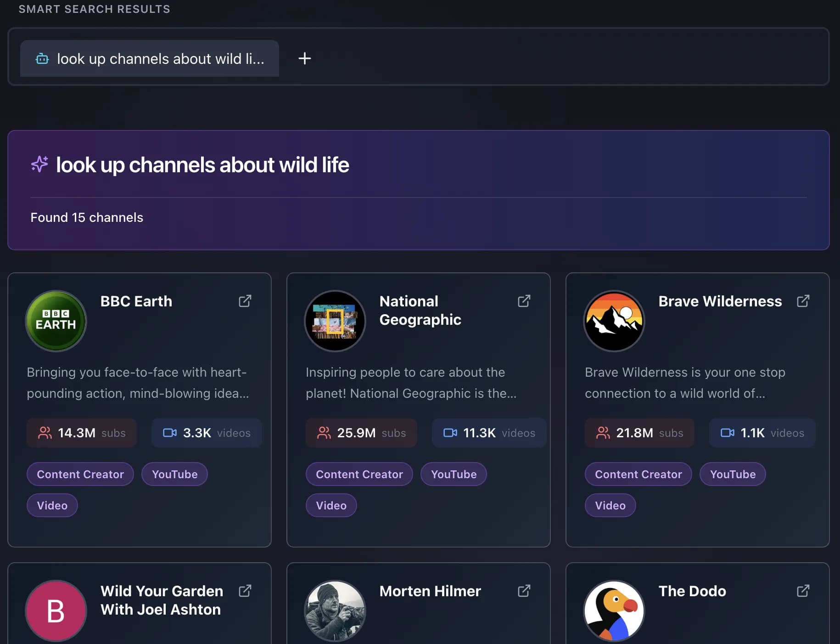Screen dimensions: 840x644
Task: Open The Dodo using its external link icon
Action: tap(803, 591)
